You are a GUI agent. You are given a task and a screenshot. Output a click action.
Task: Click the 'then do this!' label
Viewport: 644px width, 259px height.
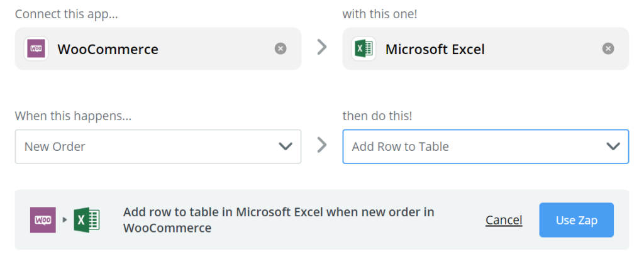click(x=377, y=116)
